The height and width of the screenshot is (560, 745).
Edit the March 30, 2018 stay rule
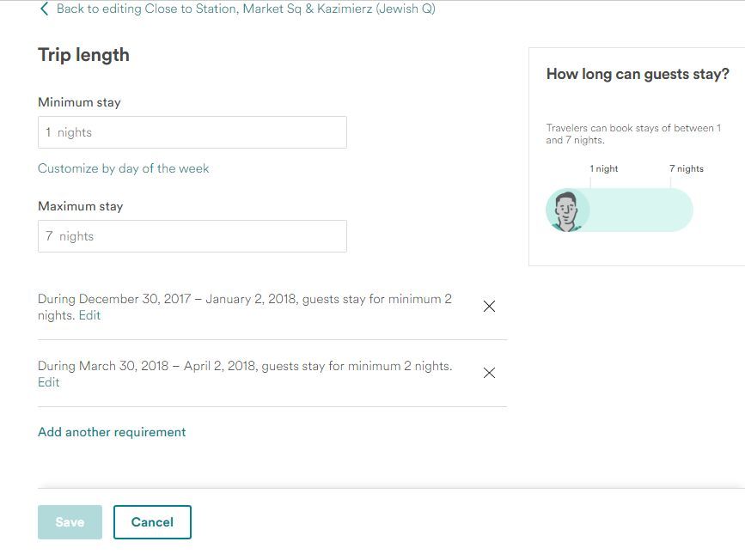pyautogui.click(x=49, y=382)
